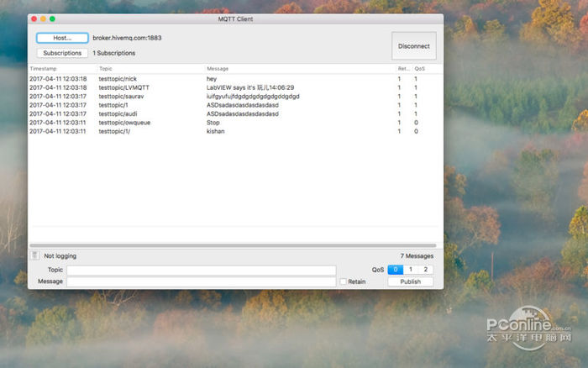588x368 pixels.
Task: Sort by QoS column header
Action: 420,69
